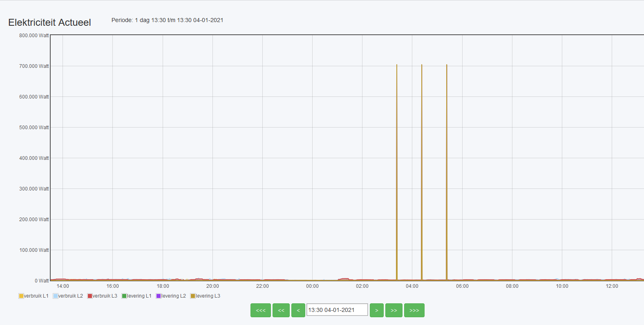644x325 pixels.
Task: Click the <<< far-back navigation button
Action: [x=261, y=310]
